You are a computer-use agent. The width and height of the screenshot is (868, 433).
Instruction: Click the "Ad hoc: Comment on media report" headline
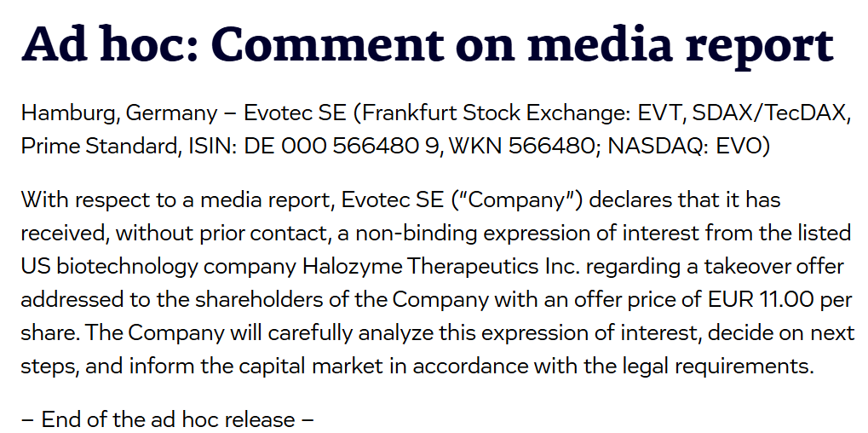426,44
